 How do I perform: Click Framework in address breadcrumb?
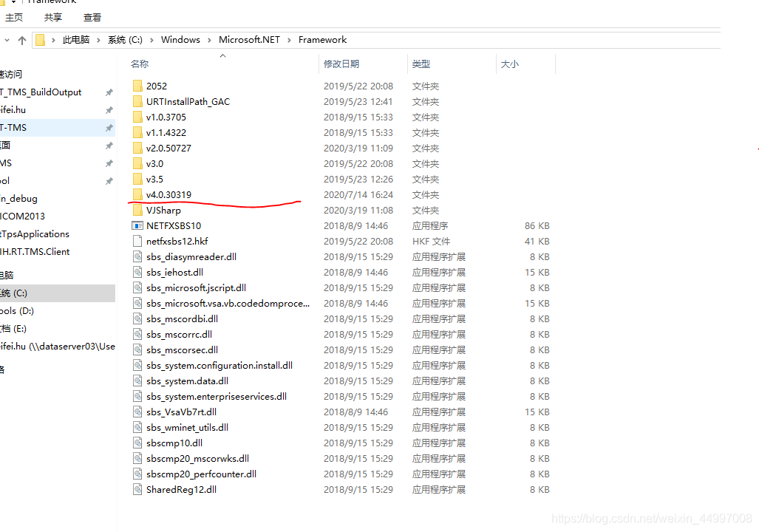point(322,40)
